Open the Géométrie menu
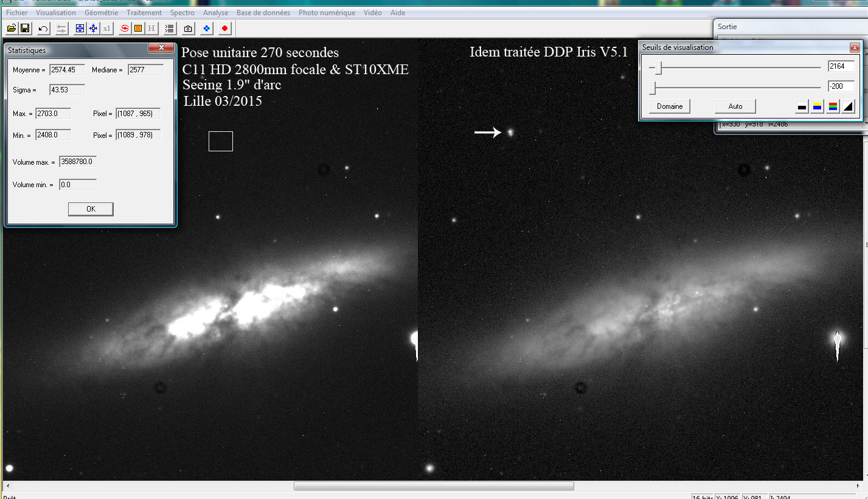 [102, 12]
